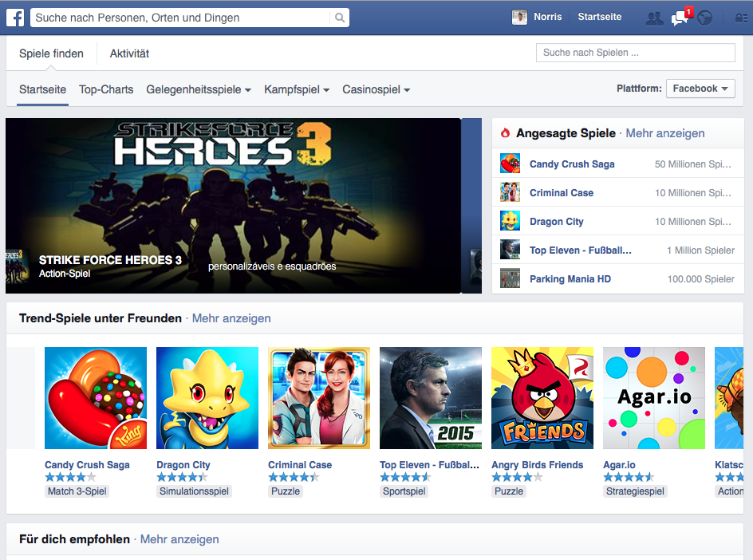Open the privacy lock shortcuts icon
The width and height of the screenshot is (753, 560).
point(742,18)
